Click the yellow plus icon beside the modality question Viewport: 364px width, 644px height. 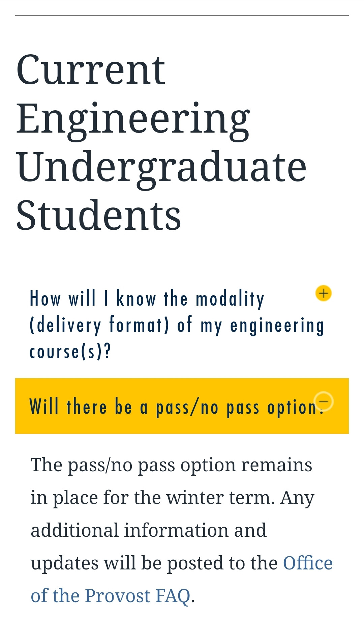(323, 293)
